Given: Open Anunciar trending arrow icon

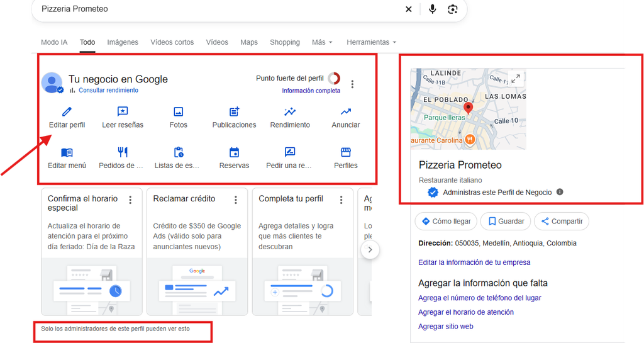Looking at the screenshot, I should [346, 111].
